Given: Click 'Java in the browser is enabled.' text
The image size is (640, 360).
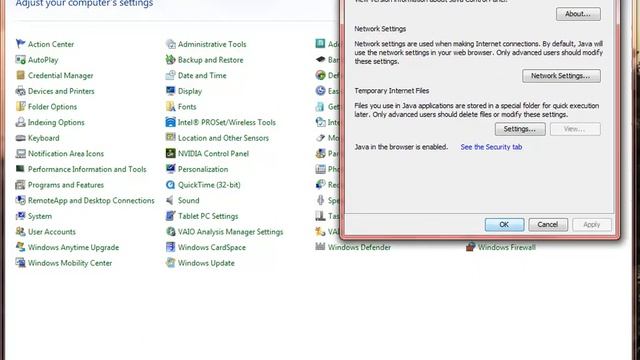Looking at the screenshot, I should point(401,147).
